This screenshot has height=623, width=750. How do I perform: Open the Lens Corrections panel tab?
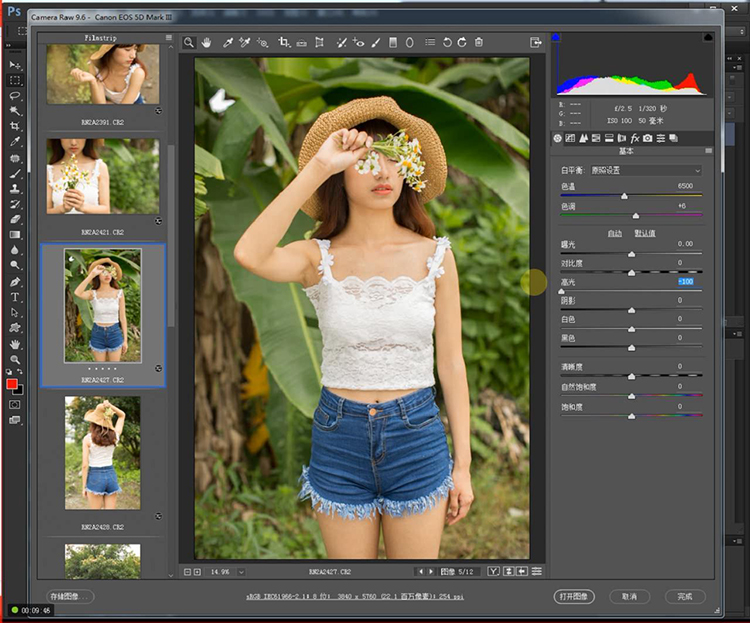pos(622,138)
